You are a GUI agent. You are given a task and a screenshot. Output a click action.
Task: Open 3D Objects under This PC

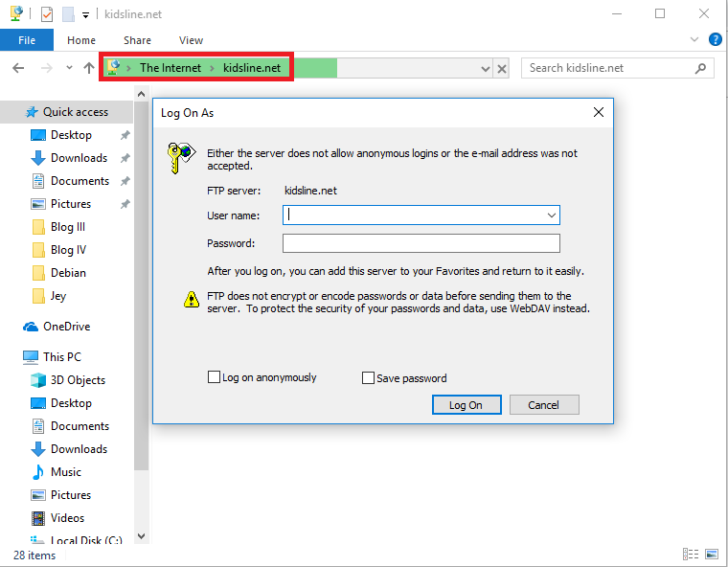78,380
